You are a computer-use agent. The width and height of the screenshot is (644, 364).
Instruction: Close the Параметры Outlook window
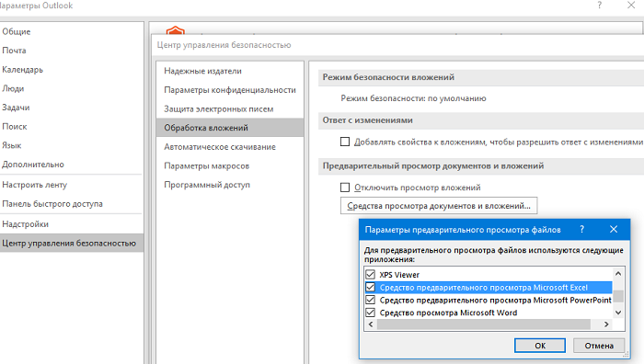pos(631,6)
